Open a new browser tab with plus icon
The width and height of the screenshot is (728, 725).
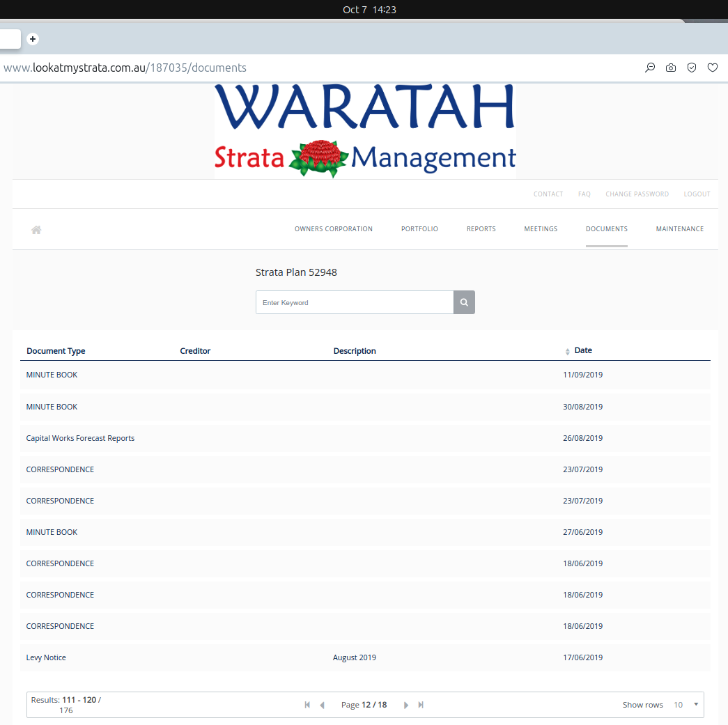click(x=33, y=39)
